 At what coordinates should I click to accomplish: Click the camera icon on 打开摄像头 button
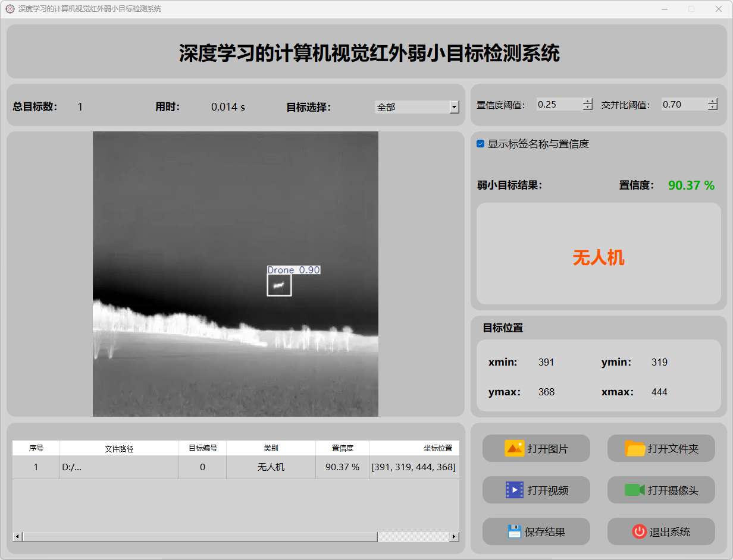point(634,490)
